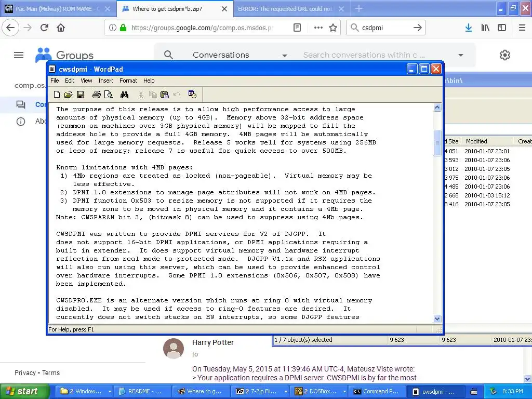
Task: Click Harry Potter author name in Groups
Action: pos(212,342)
